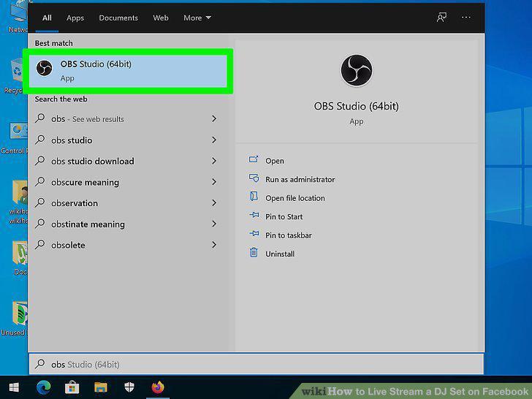Open Firefox from taskbar

[158, 387]
